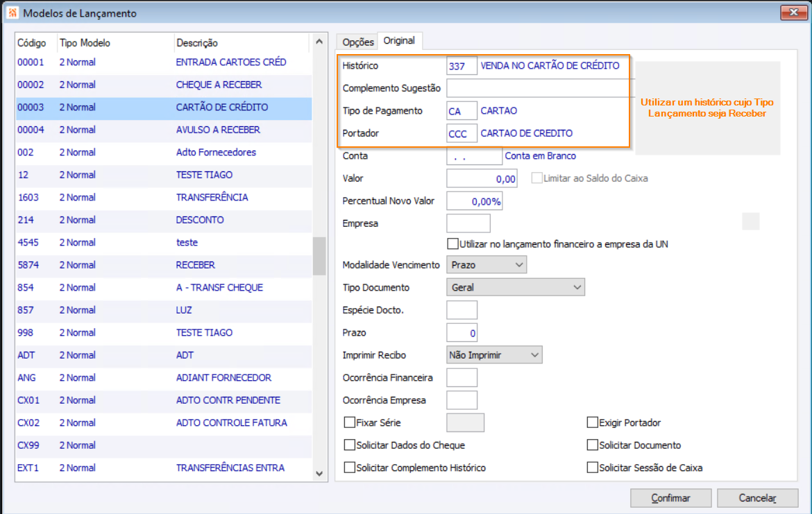Viewport: 812px width, 514px height.
Task: Open Modalidade Vencimento dropdown
Action: [487, 265]
